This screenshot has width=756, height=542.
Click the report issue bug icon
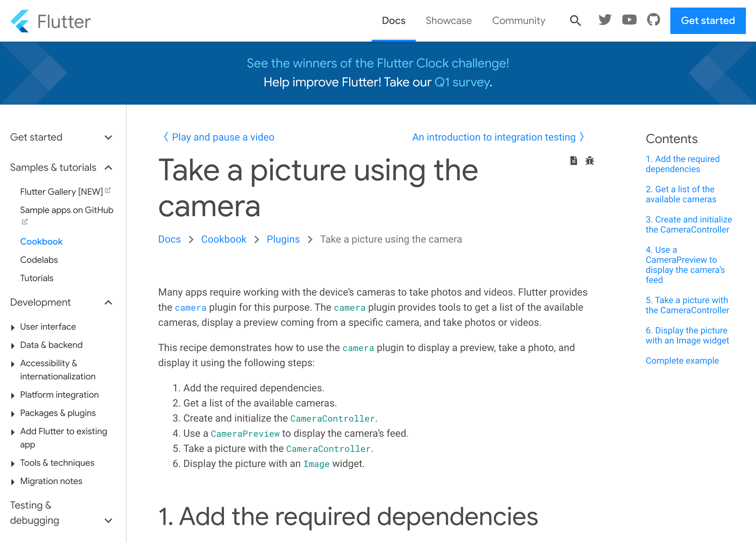point(589,161)
